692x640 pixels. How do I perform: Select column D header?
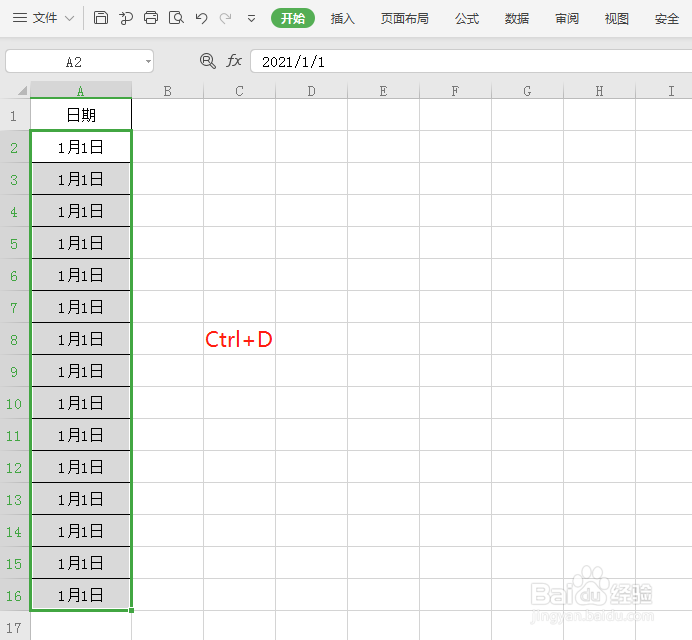point(311,91)
